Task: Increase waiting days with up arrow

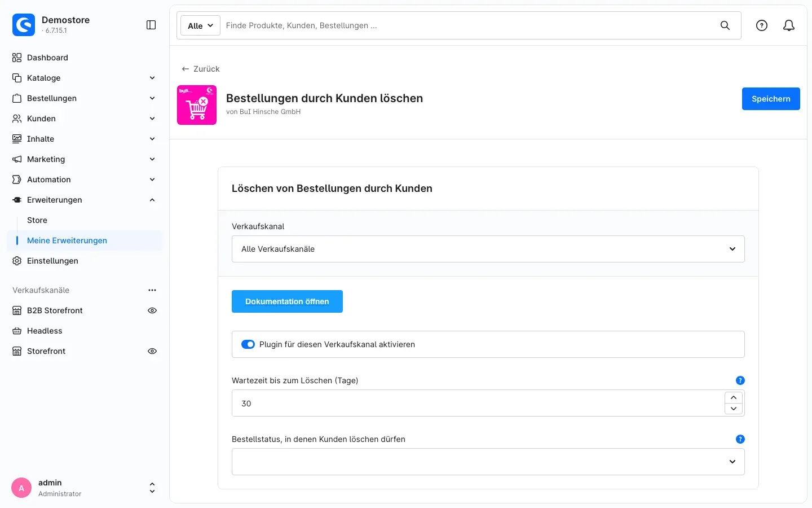Action: click(x=734, y=397)
